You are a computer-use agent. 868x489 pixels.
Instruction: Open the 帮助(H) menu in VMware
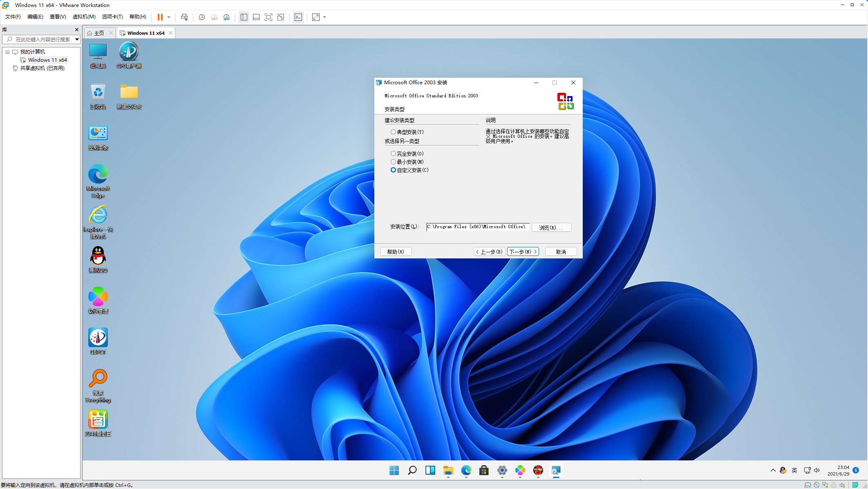coord(138,17)
